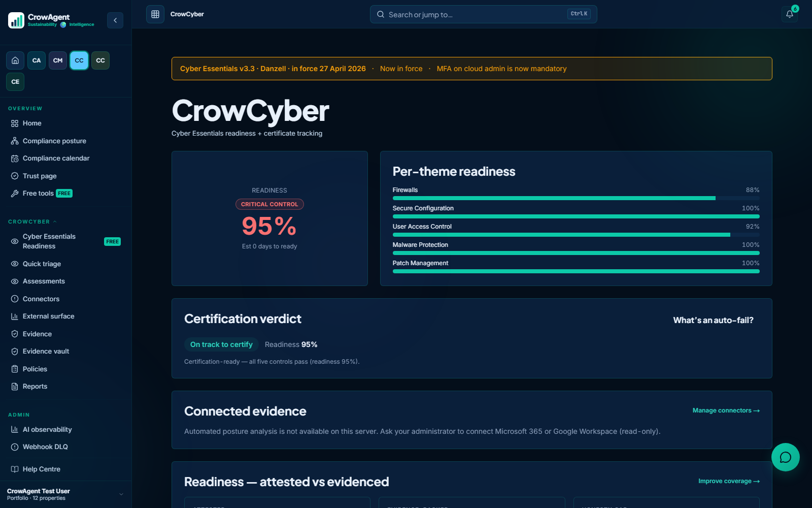Open Webhook DLQ
The height and width of the screenshot is (508, 812).
(65, 447)
